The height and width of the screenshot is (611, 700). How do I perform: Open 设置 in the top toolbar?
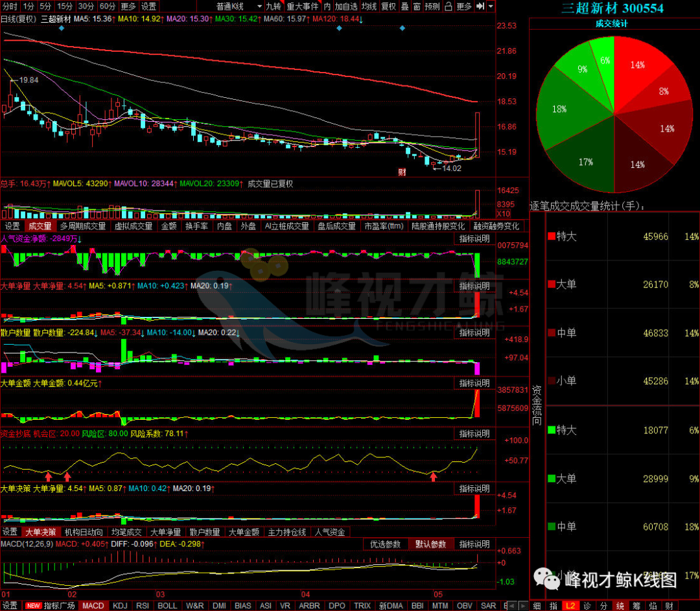148,6
